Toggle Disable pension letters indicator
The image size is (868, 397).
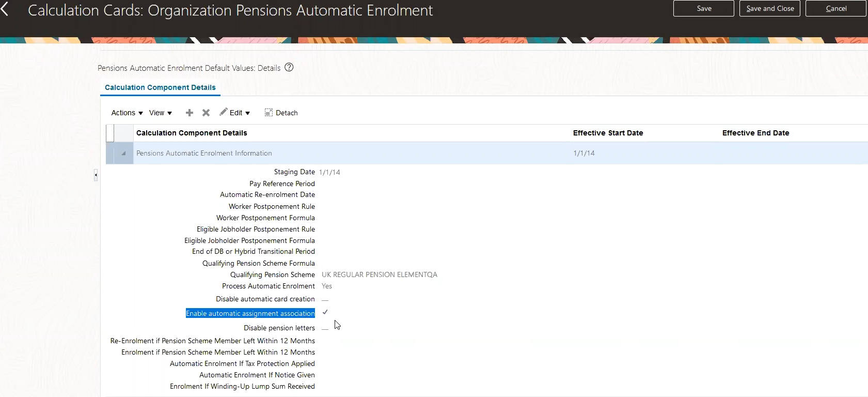click(325, 328)
